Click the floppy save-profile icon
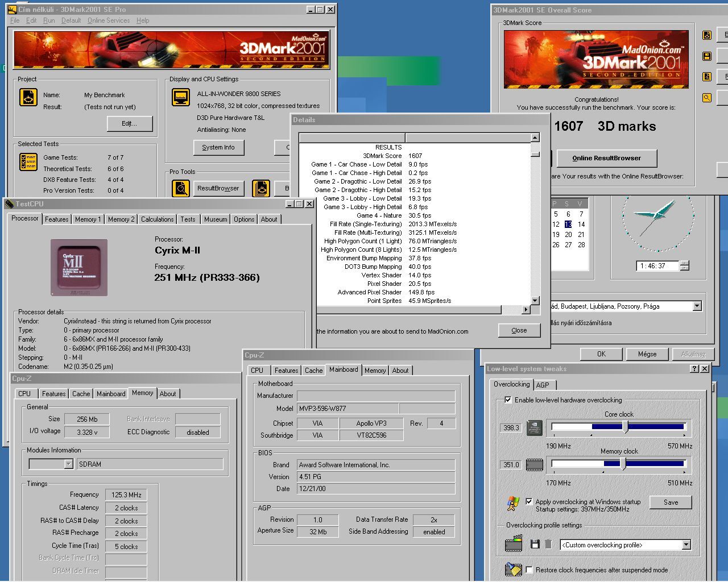728x582 pixels. (535, 544)
